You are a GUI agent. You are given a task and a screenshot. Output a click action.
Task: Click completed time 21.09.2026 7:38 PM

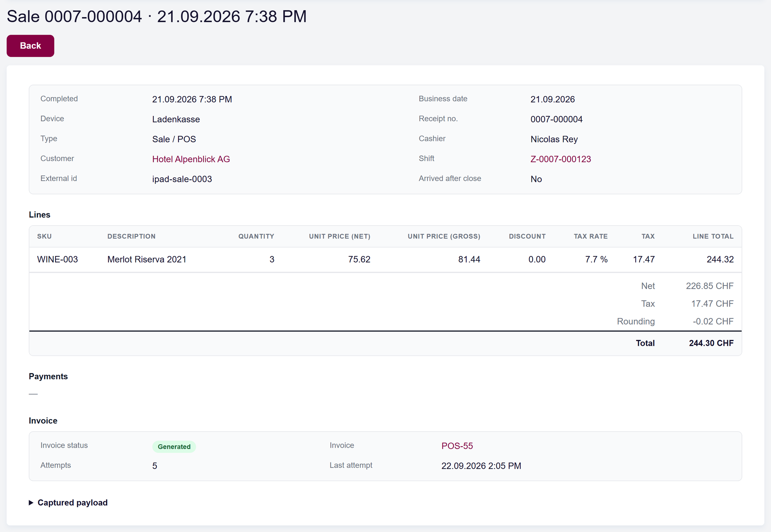coord(192,99)
